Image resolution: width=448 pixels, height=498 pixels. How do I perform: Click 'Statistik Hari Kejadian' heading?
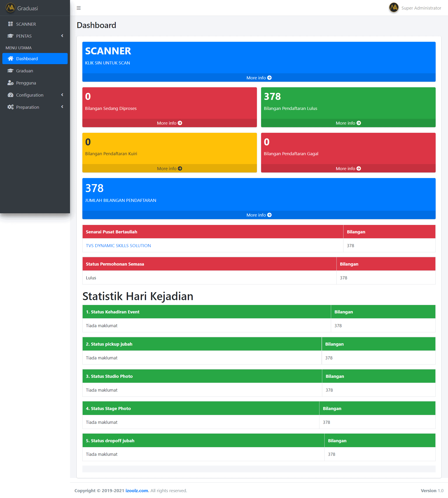tap(138, 296)
